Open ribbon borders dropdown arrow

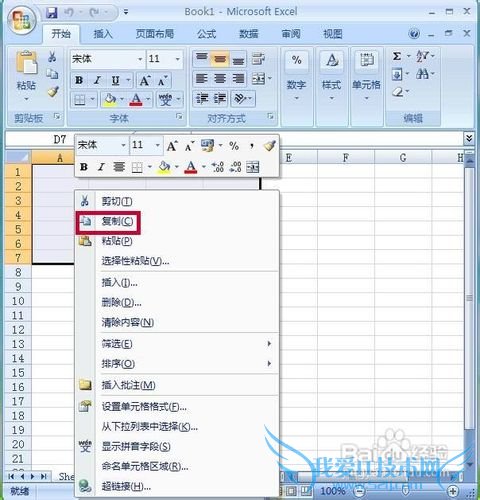92,99
